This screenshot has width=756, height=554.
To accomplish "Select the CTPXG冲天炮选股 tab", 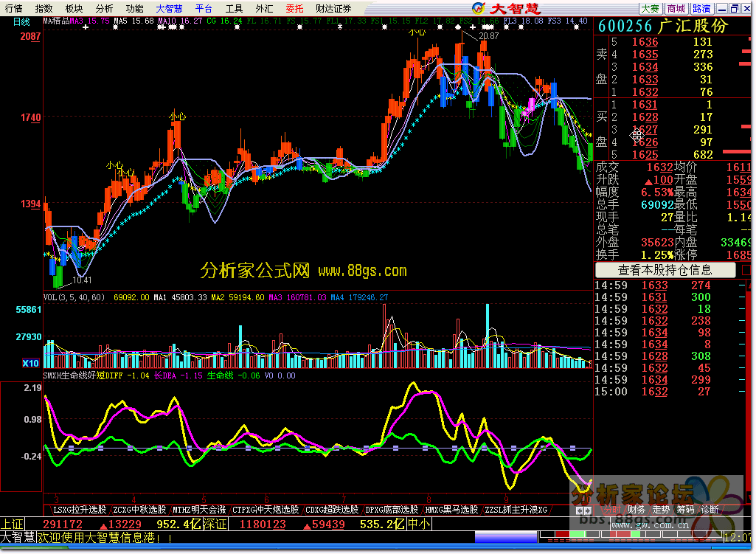I will click(266, 510).
